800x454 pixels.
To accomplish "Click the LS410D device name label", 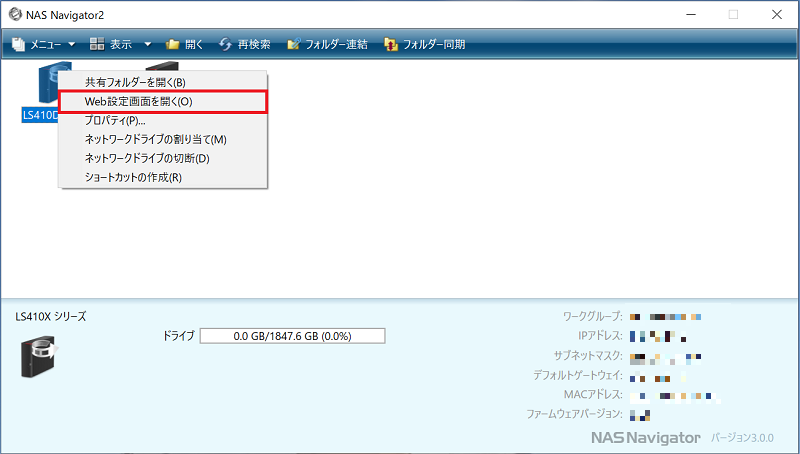I will 40,115.
